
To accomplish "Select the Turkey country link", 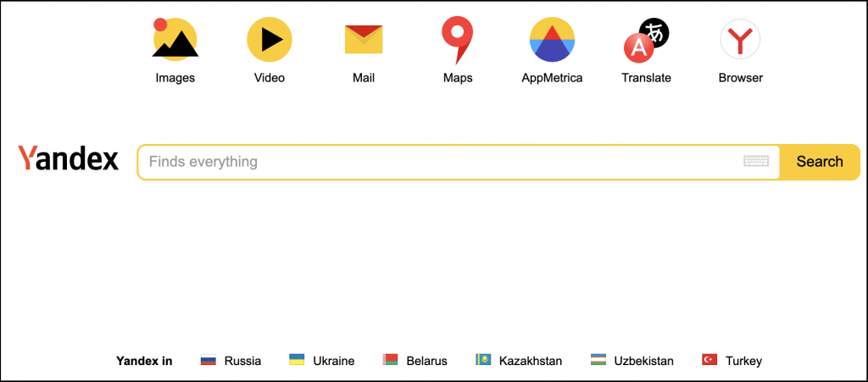I will click(x=743, y=361).
